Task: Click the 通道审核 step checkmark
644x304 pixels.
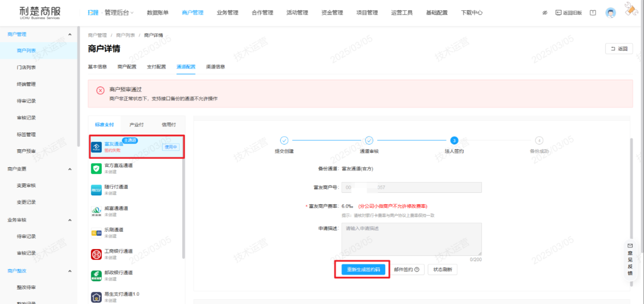Action: point(369,140)
